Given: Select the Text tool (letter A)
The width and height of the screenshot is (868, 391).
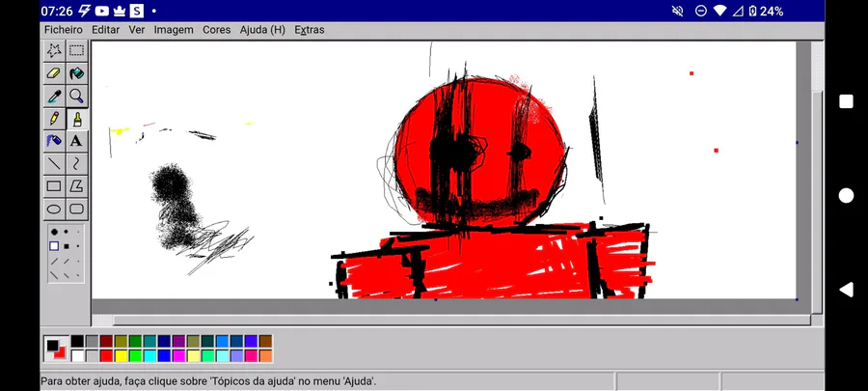Looking at the screenshot, I should click(x=76, y=141).
